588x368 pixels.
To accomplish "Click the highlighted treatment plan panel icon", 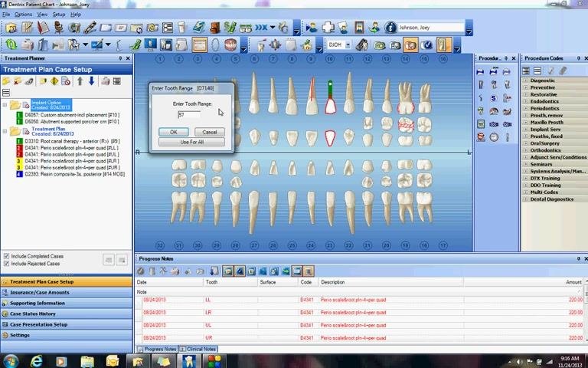I will (x=200, y=44).
